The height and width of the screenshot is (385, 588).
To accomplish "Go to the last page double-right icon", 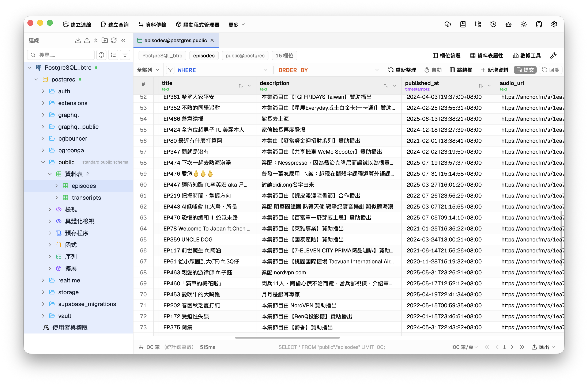I will point(522,347).
